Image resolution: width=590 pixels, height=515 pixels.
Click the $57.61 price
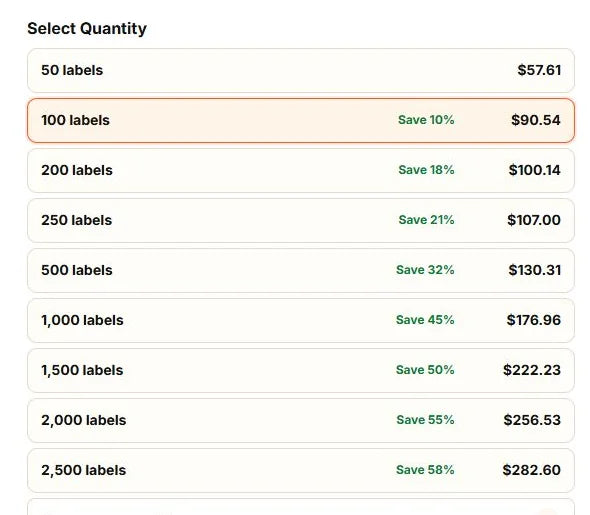[x=539, y=70]
